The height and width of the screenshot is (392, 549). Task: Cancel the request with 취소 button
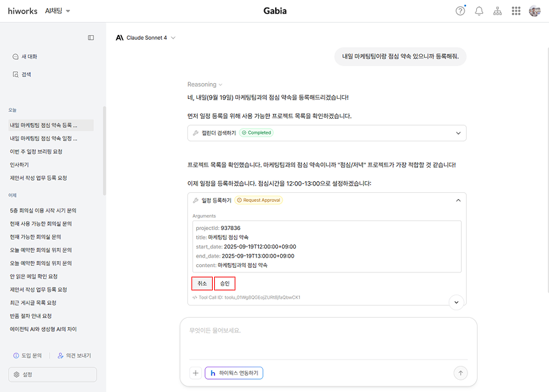pyautogui.click(x=202, y=283)
